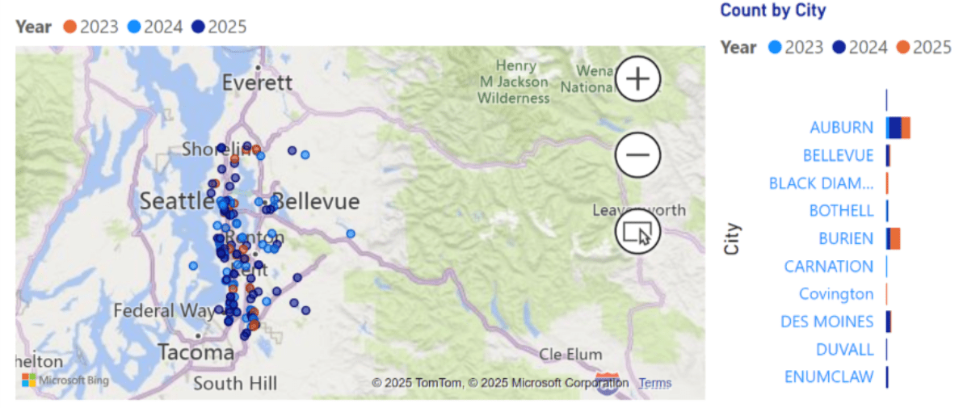Click the Microsoft Bing logo
Image resolution: width=980 pixels, height=408 pixels.
[65, 380]
